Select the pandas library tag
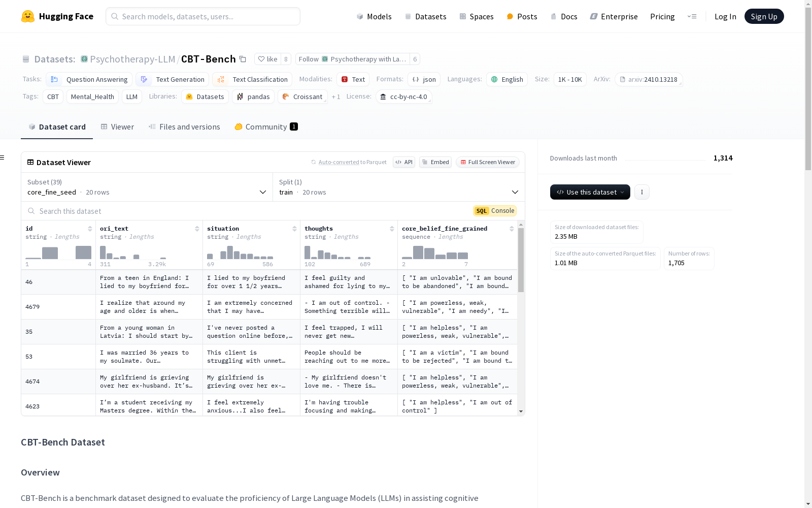This screenshot has width=812, height=508. [253, 97]
